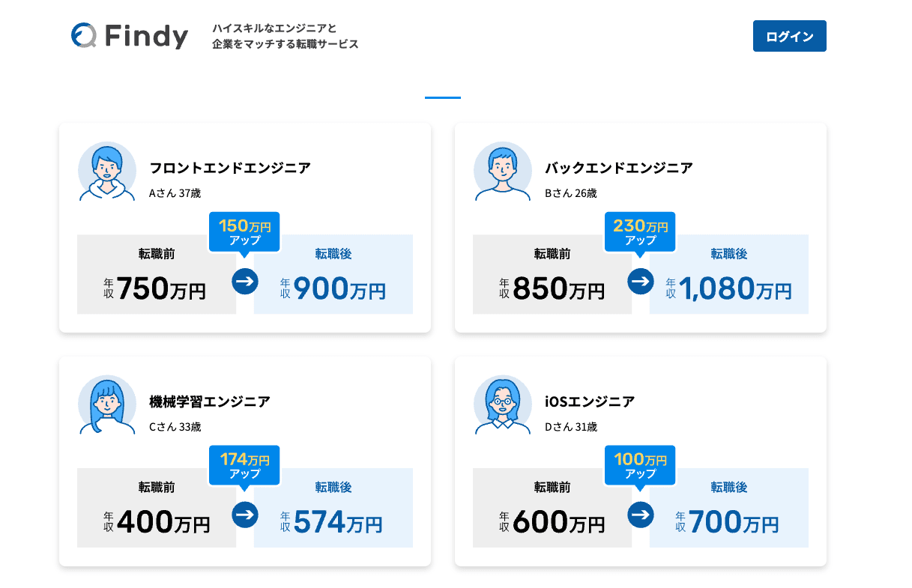The image size is (912, 588).
Task: Click the バックエンドエンジニア avatar icon
Action: pos(503,172)
